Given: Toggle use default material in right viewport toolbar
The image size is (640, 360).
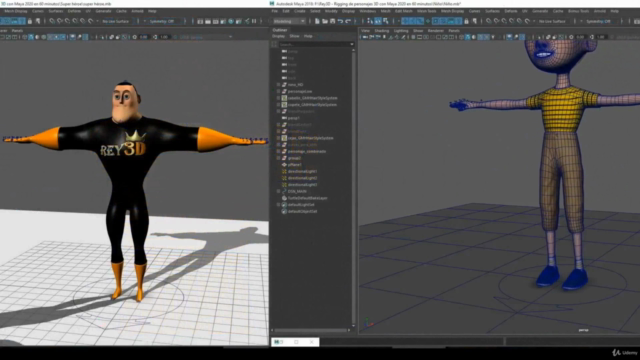Looking at the screenshot, I should pyautogui.click(x=473, y=37).
